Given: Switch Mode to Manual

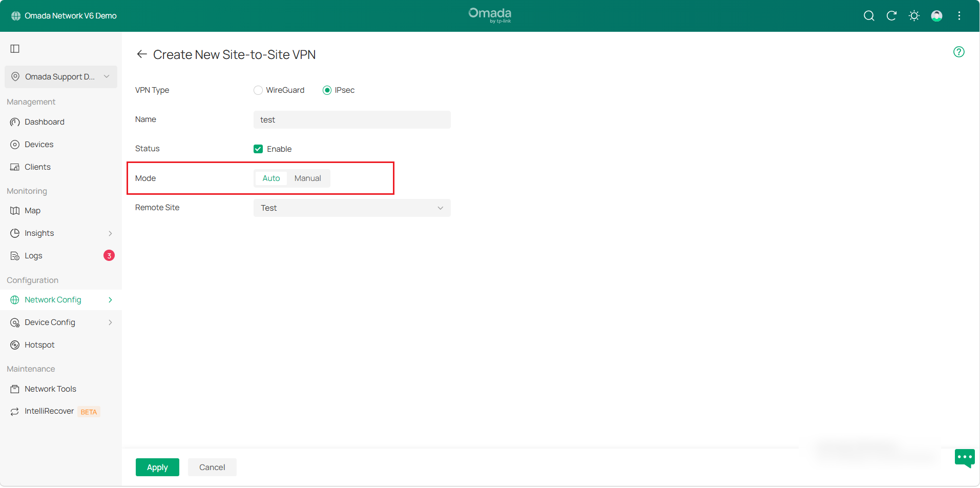Looking at the screenshot, I should pos(307,178).
